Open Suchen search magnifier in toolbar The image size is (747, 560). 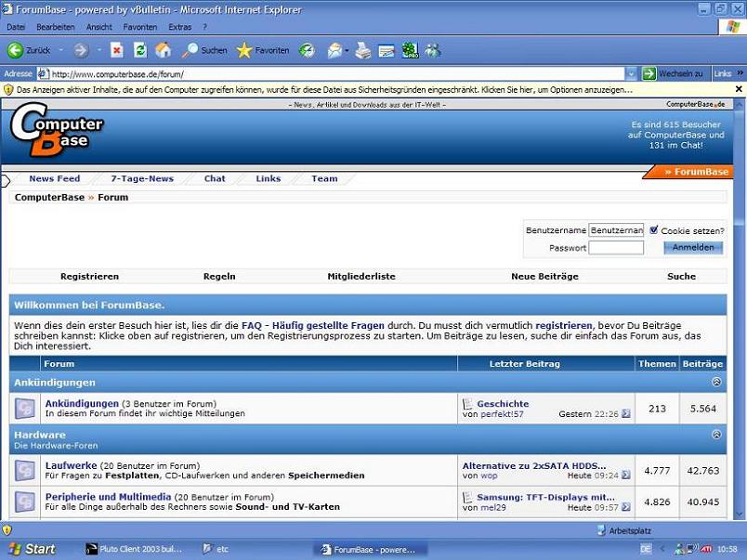(190, 50)
